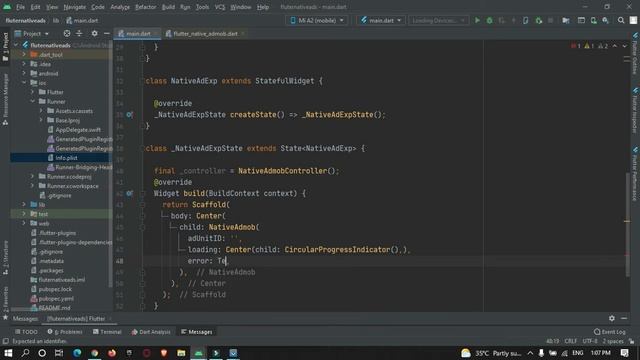
Task: Expand the android folder
Action: tap(24, 73)
